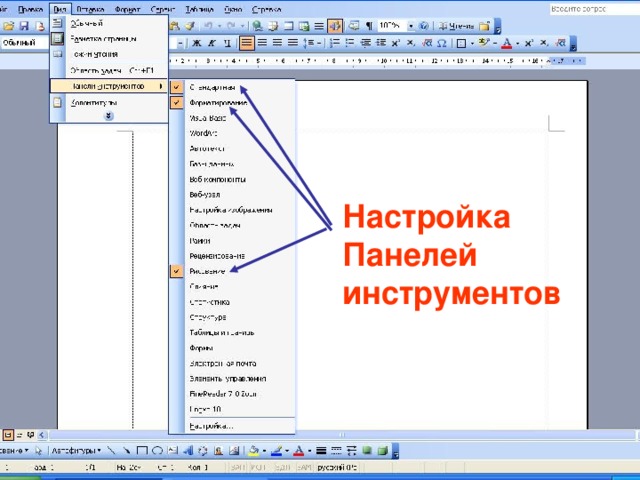Click the Save diskette icon
The width and height of the screenshot is (640, 480).
pos(24,26)
